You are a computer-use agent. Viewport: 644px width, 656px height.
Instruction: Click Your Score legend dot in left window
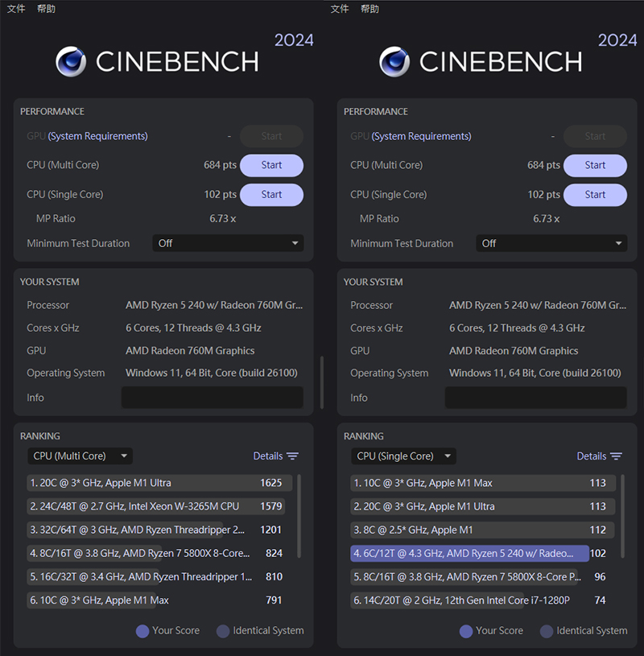pos(142,631)
